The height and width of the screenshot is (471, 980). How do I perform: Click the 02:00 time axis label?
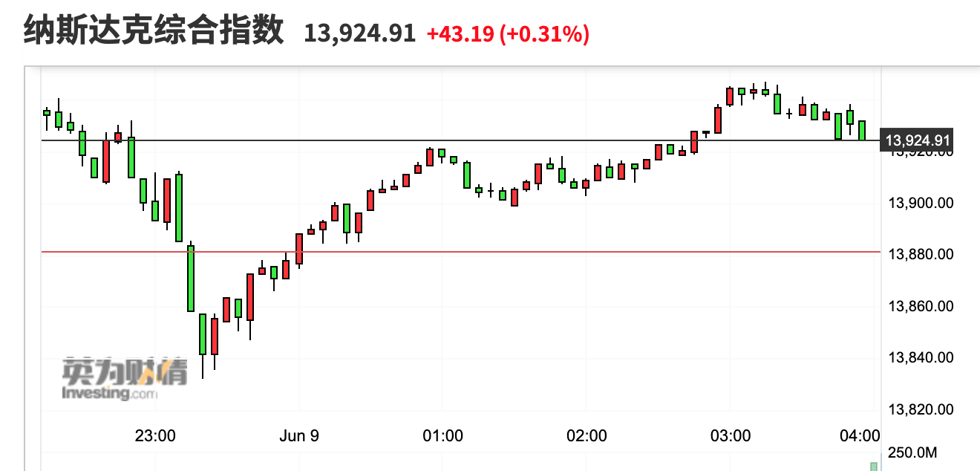coord(587,435)
